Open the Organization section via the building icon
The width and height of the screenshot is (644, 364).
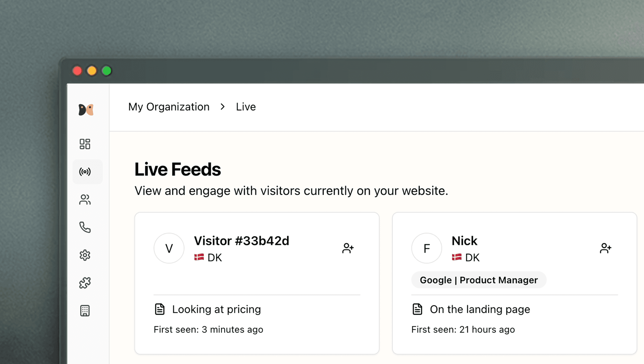pos(85,310)
